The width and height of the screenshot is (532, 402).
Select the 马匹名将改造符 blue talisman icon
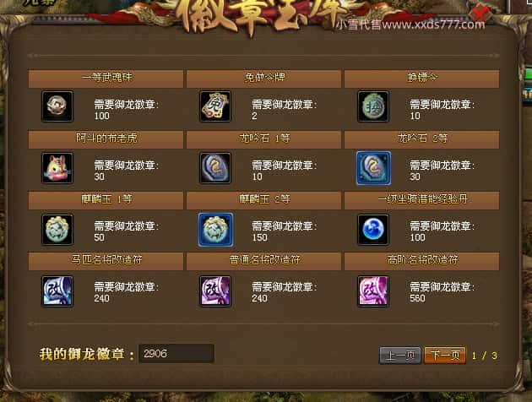(x=57, y=291)
